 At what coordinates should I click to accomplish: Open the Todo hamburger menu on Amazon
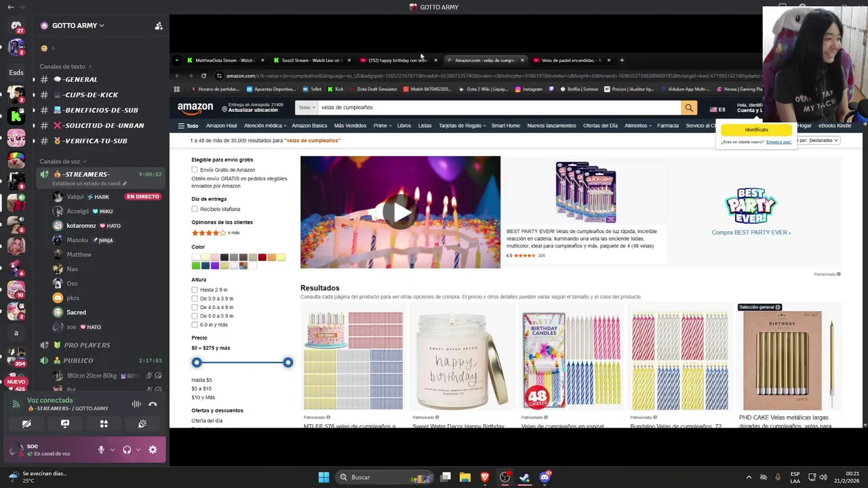point(188,126)
